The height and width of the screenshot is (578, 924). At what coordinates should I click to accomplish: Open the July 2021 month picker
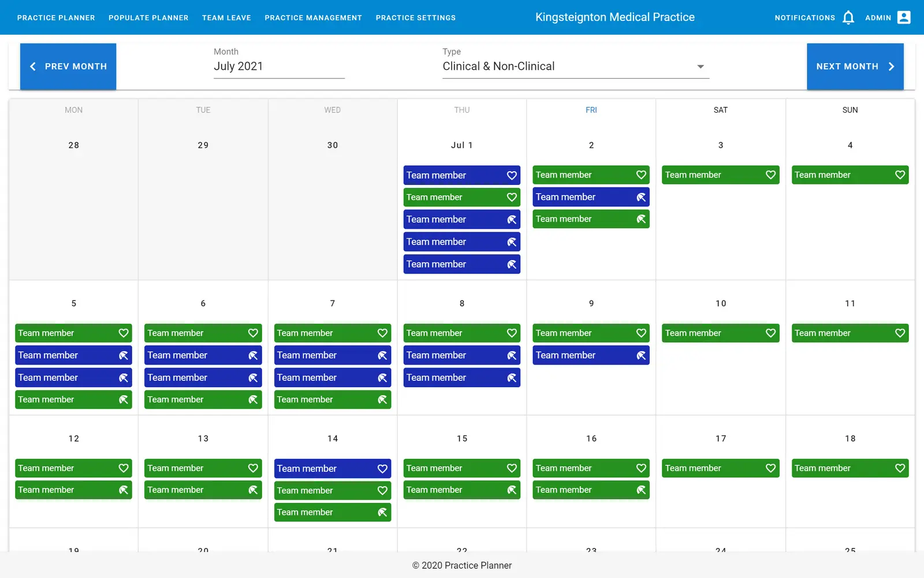[279, 66]
